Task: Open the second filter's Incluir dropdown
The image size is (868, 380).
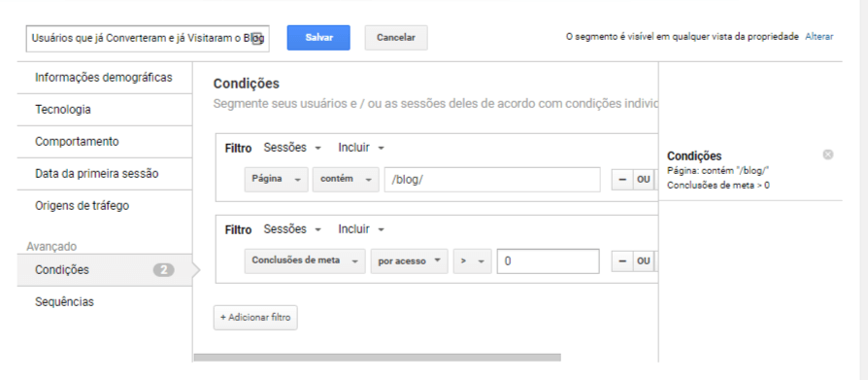Action: pos(361,229)
